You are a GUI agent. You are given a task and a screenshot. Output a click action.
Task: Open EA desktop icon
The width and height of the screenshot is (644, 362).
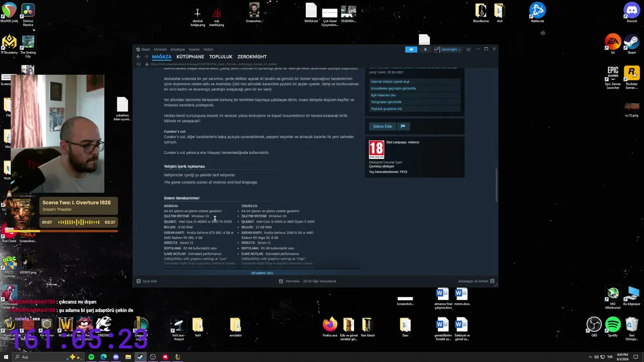point(613,44)
